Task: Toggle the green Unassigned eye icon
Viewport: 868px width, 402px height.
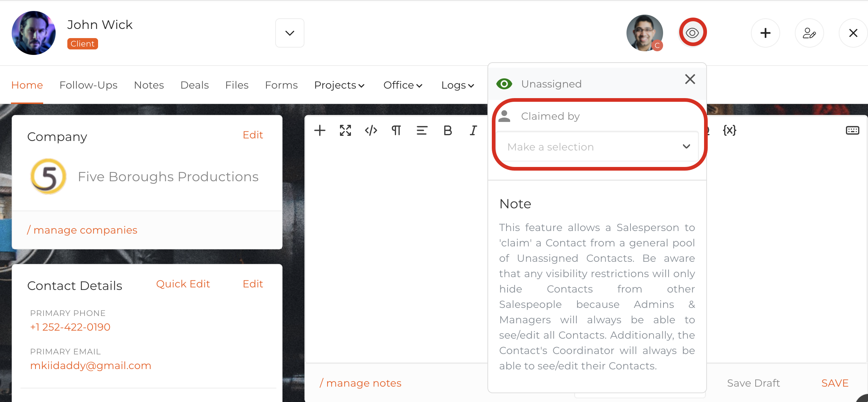Action: 504,84
